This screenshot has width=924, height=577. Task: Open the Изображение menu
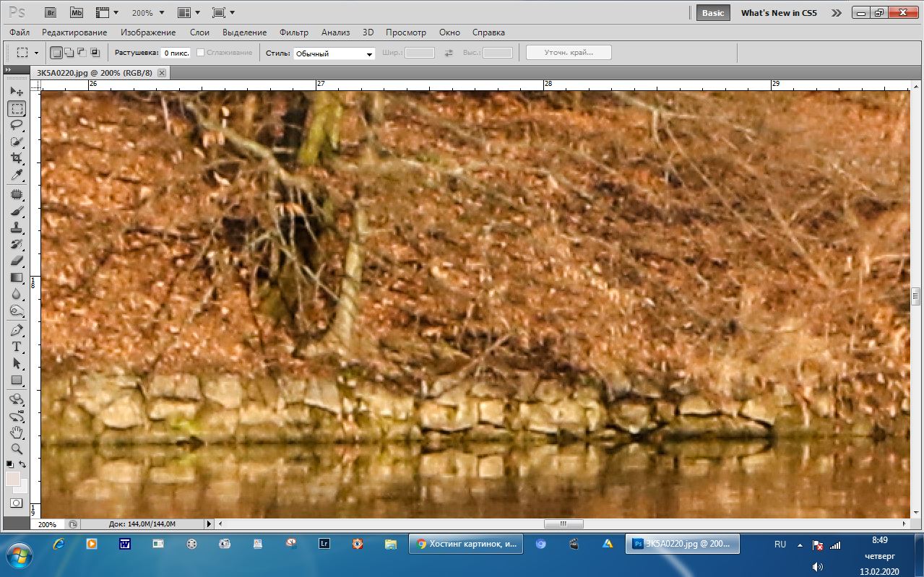148,32
